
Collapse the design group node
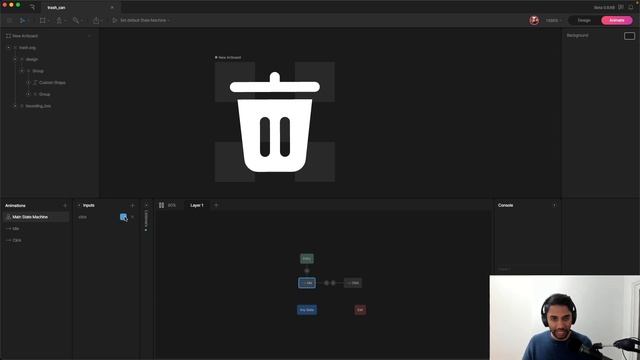point(15,59)
